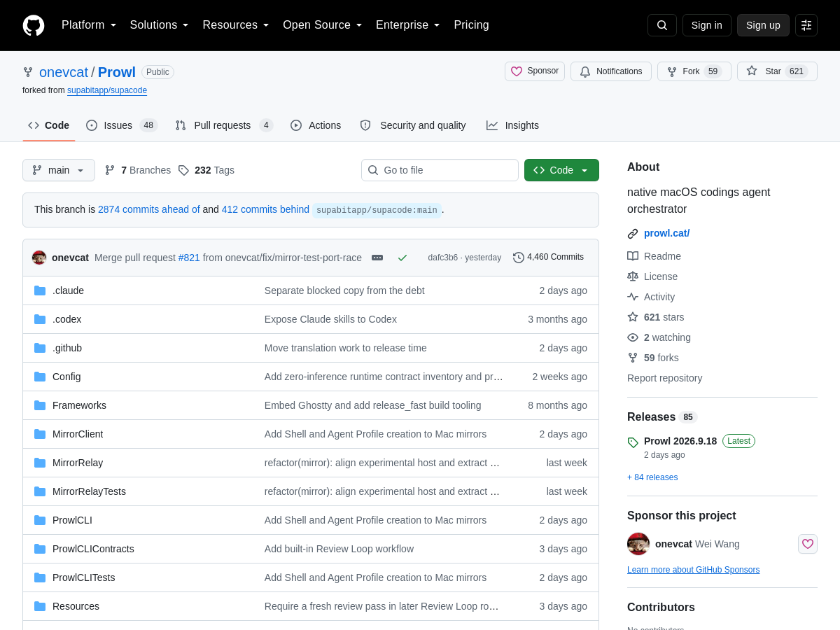Viewport: 840px width, 630px height.
Task: Click the Sponsor button
Action: click(535, 71)
